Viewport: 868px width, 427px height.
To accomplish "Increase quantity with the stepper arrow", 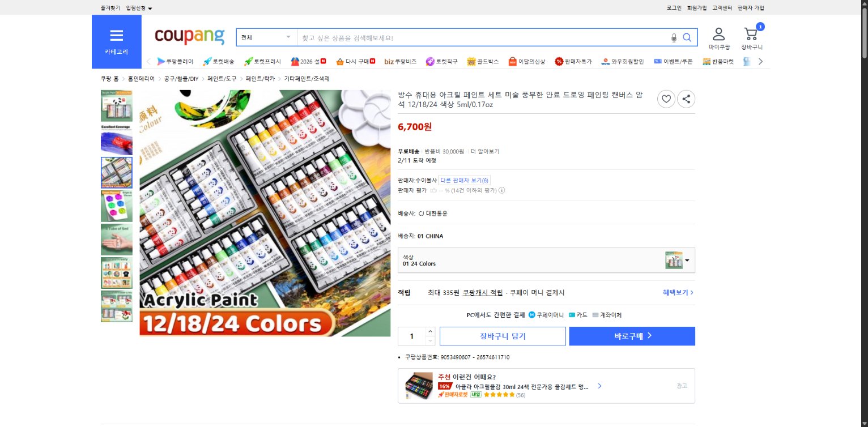I will point(430,332).
